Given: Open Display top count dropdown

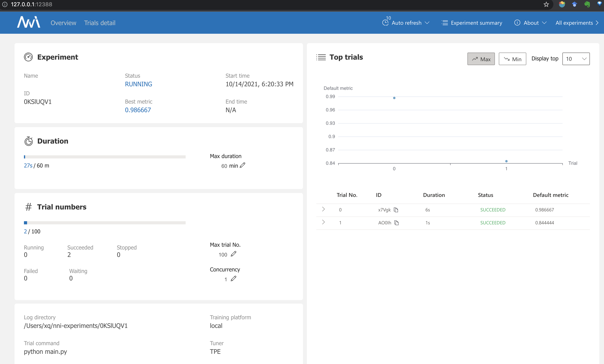Looking at the screenshot, I should (576, 59).
